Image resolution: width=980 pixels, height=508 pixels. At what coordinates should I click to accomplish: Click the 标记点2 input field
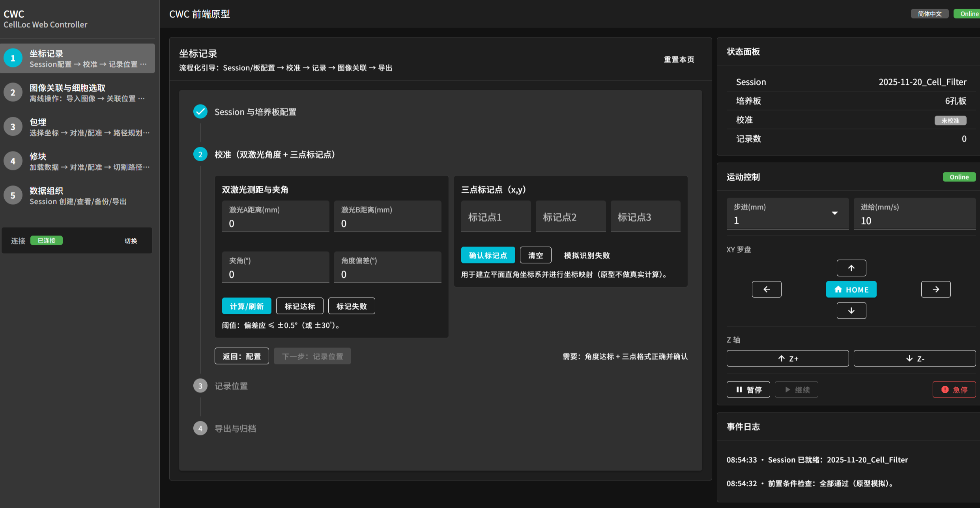[570, 217]
